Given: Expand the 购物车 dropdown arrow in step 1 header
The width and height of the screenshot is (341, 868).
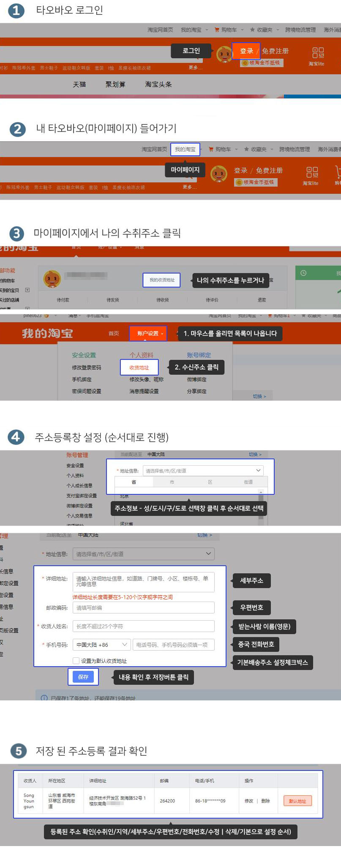Looking at the screenshot, I should click(x=242, y=30).
